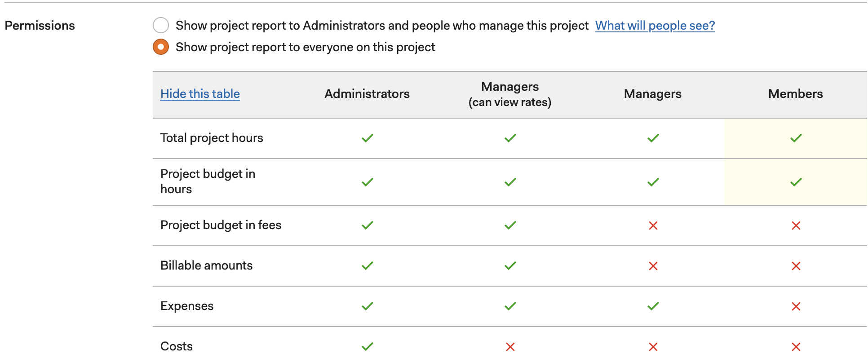Open the 'What will people see?' link
Viewport: 868px width, 363px height.
point(655,26)
